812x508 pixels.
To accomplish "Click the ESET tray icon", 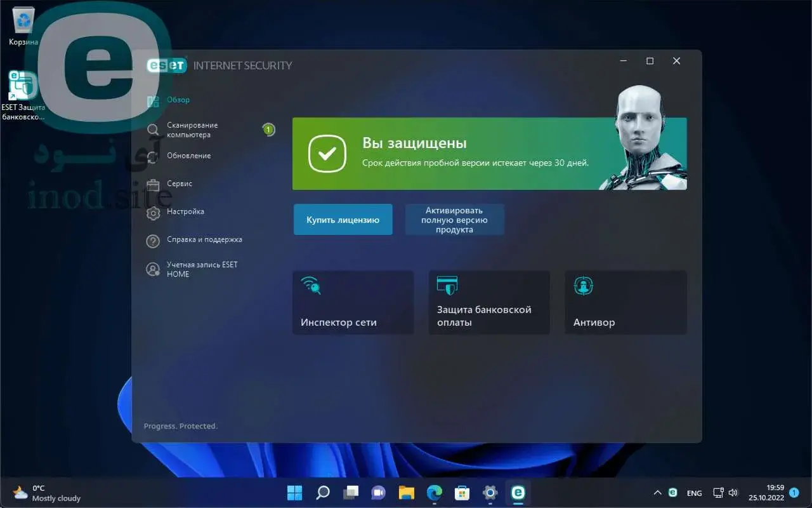I will 673,492.
